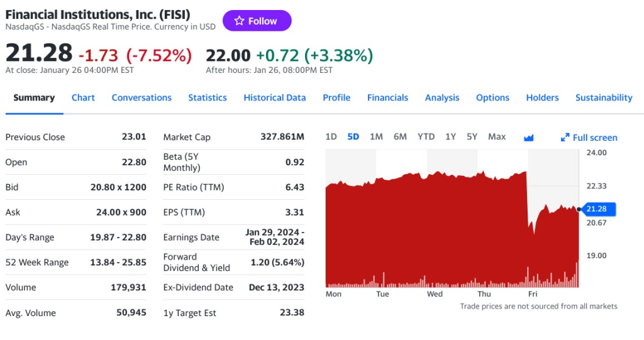Select 1M chart range
This screenshot has width=644, height=340.
(x=376, y=137)
